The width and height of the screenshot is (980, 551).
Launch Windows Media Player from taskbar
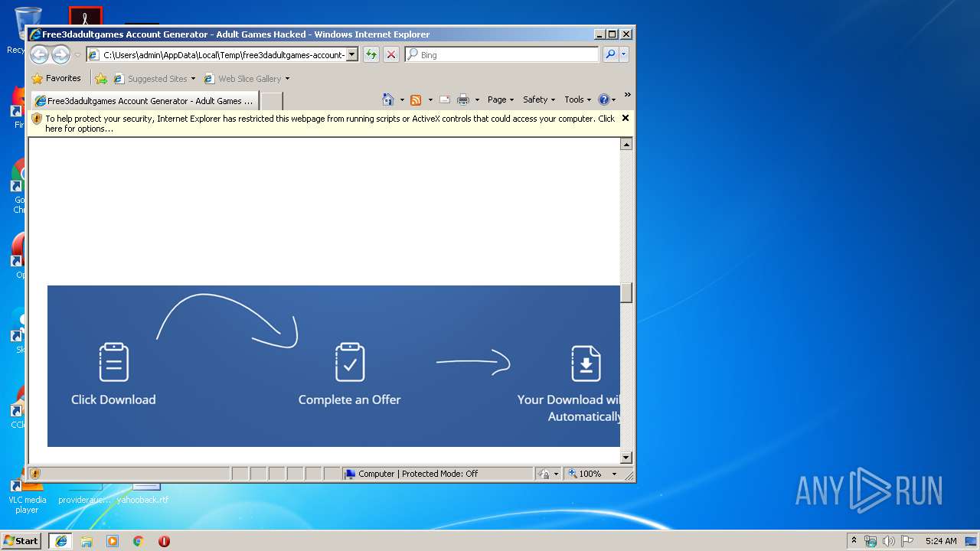point(113,541)
